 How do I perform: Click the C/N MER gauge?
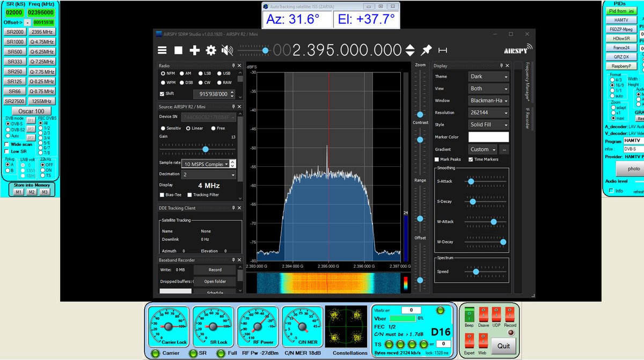(x=302, y=326)
